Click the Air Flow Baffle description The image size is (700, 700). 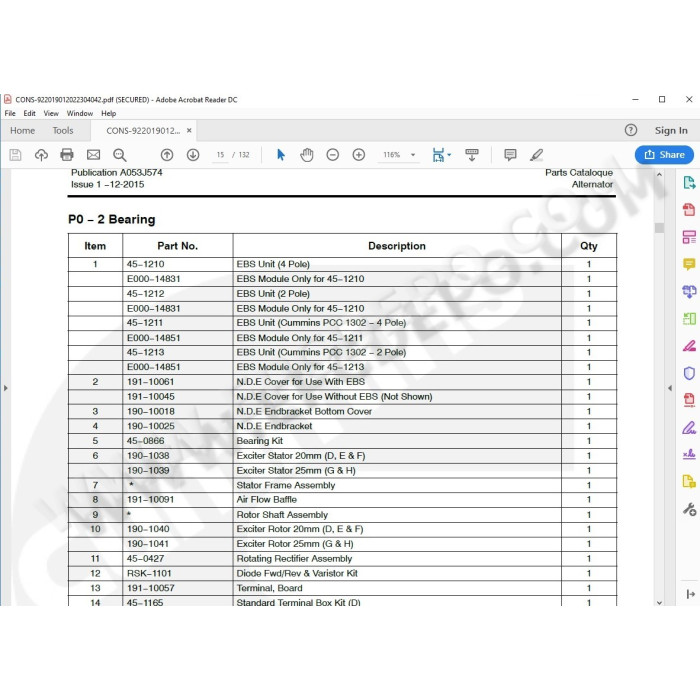pyautogui.click(x=267, y=500)
